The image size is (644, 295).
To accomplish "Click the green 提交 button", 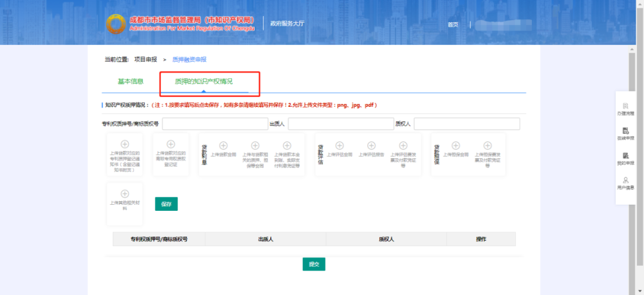I will (x=314, y=264).
